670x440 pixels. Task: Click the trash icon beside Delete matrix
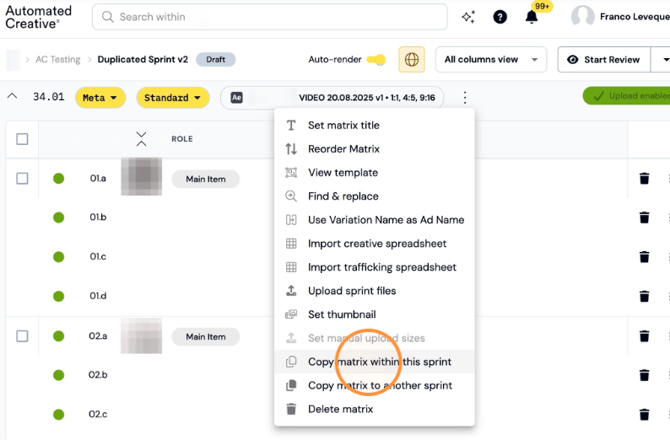[291, 409]
